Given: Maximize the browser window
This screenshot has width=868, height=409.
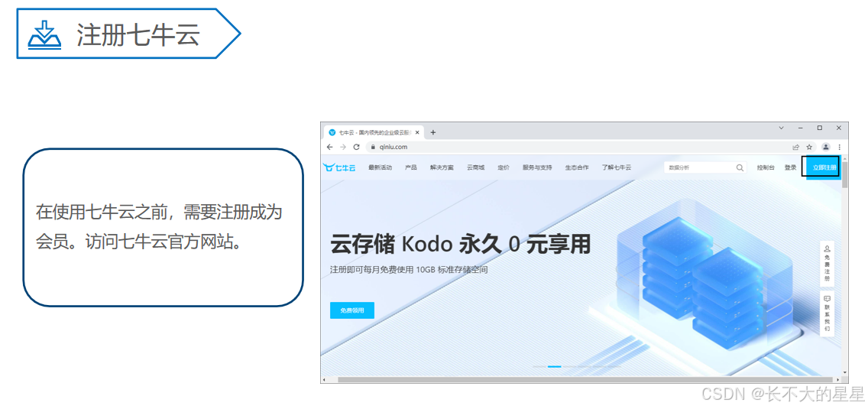Looking at the screenshot, I should point(820,128).
